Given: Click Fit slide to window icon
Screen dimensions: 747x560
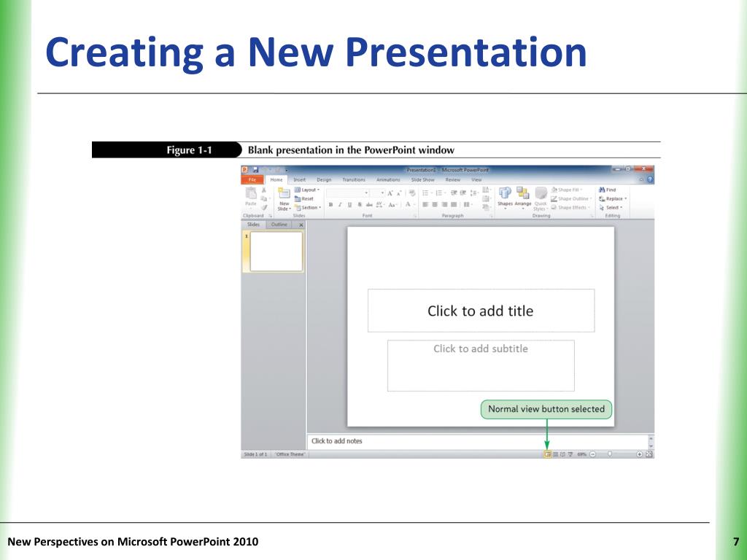Looking at the screenshot, I should (x=649, y=454).
